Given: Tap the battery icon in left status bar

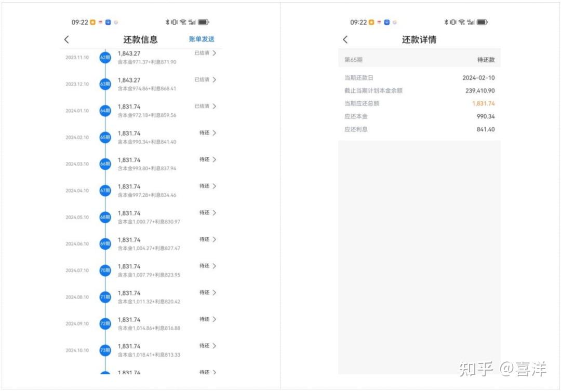Looking at the screenshot, I should pos(204,22).
